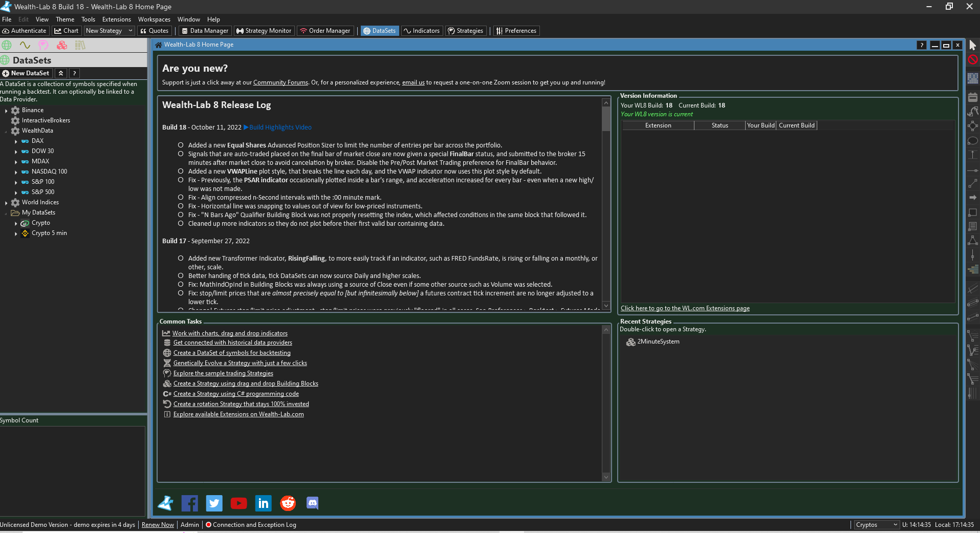Screen dimensions: 980x533
Task: Toggle the Strategies panel toolbar button
Action: click(465, 31)
